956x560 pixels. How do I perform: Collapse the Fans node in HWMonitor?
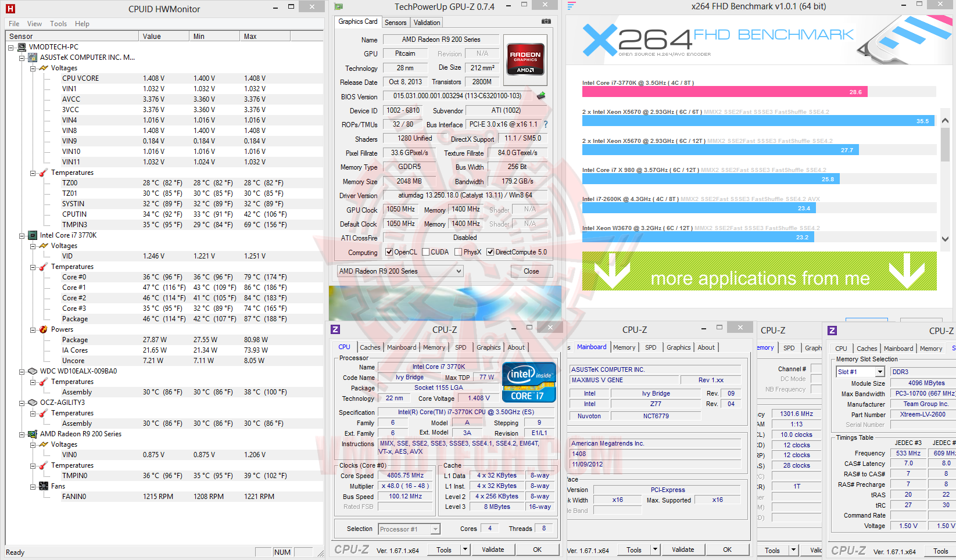coord(33,486)
